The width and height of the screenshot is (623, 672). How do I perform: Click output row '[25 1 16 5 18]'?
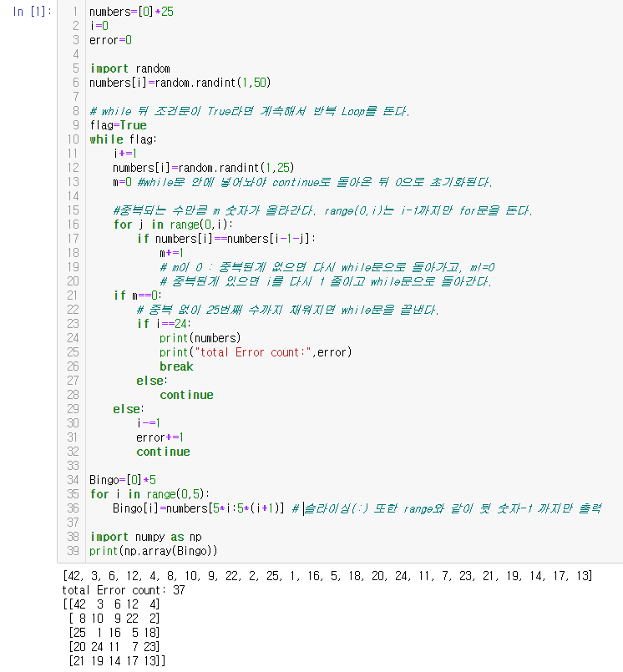pyautogui.click(x=114, y=633)
